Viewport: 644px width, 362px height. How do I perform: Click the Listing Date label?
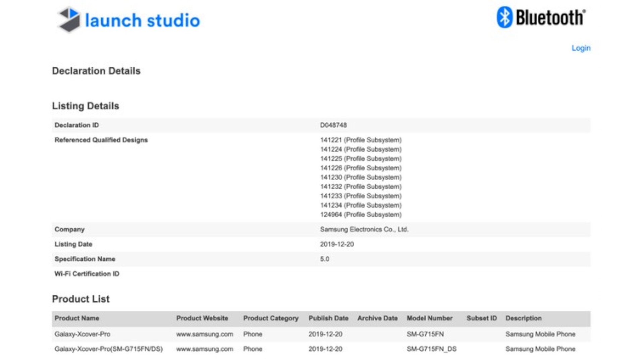pos(73,244)
